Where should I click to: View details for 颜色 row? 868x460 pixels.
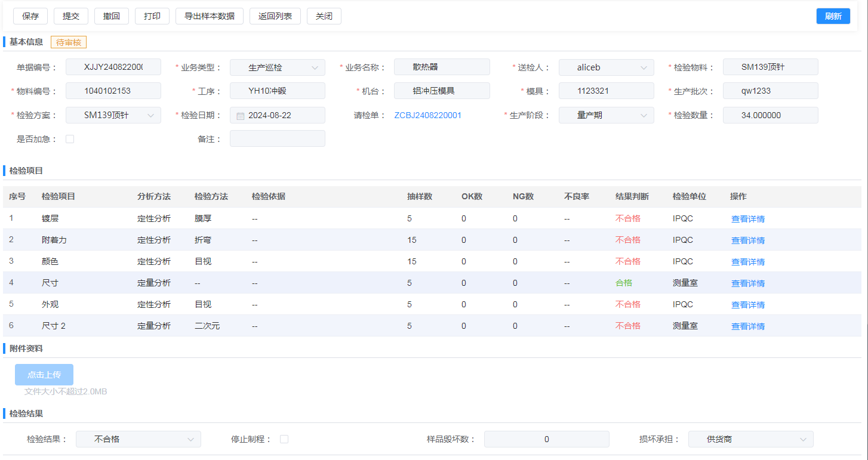(748, 262)
